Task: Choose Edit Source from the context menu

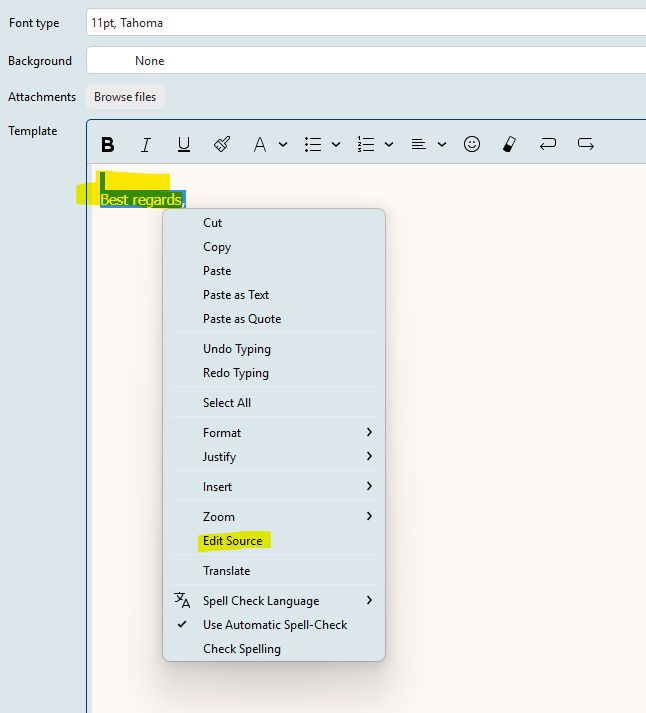Action: [232, 541]
